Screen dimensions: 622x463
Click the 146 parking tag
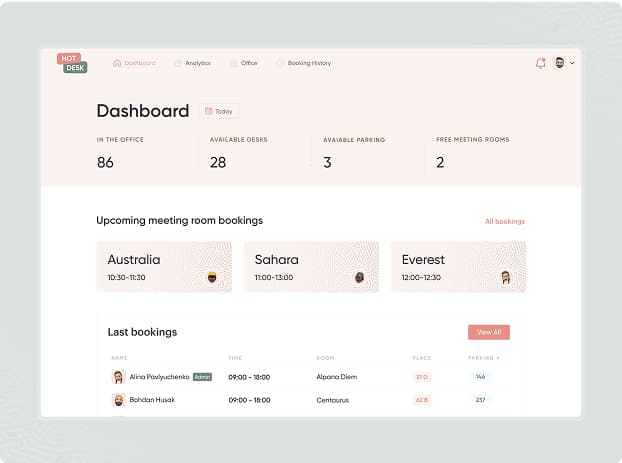pos(480,377)
